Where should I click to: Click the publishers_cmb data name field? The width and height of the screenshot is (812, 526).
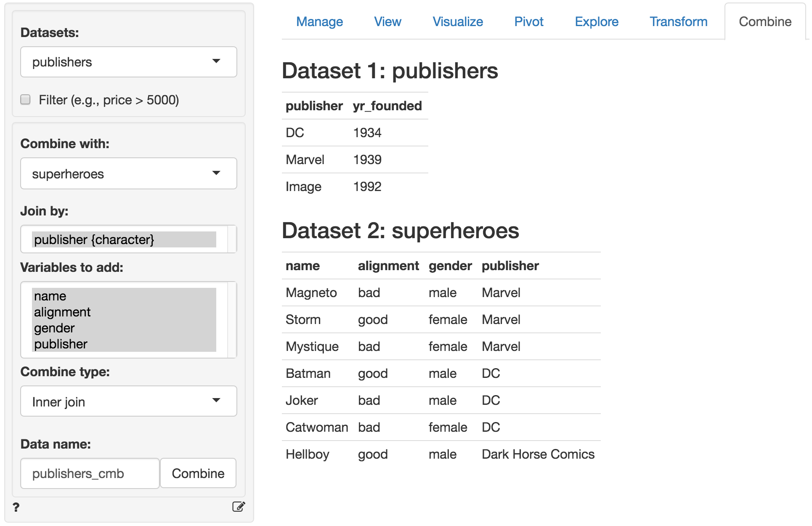pos(90,473)
